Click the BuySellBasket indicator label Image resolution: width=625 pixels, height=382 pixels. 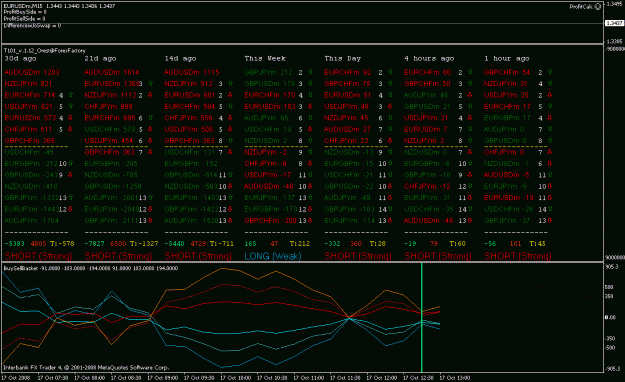(x=91, y=268)
